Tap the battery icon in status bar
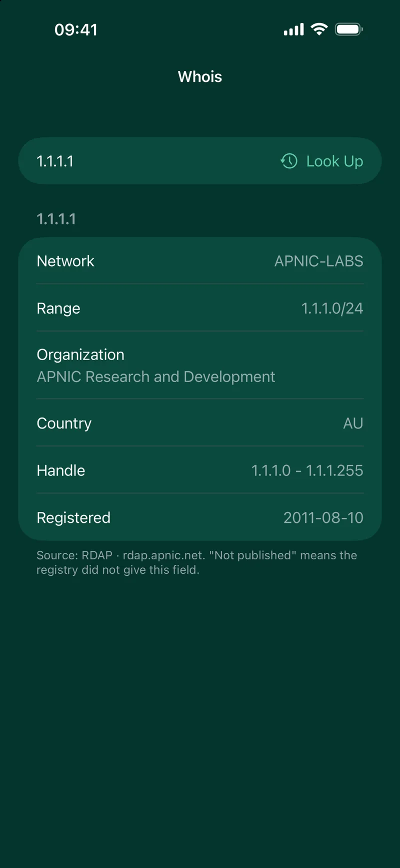This screenshot has height=868, width=400. click(349, 29)
